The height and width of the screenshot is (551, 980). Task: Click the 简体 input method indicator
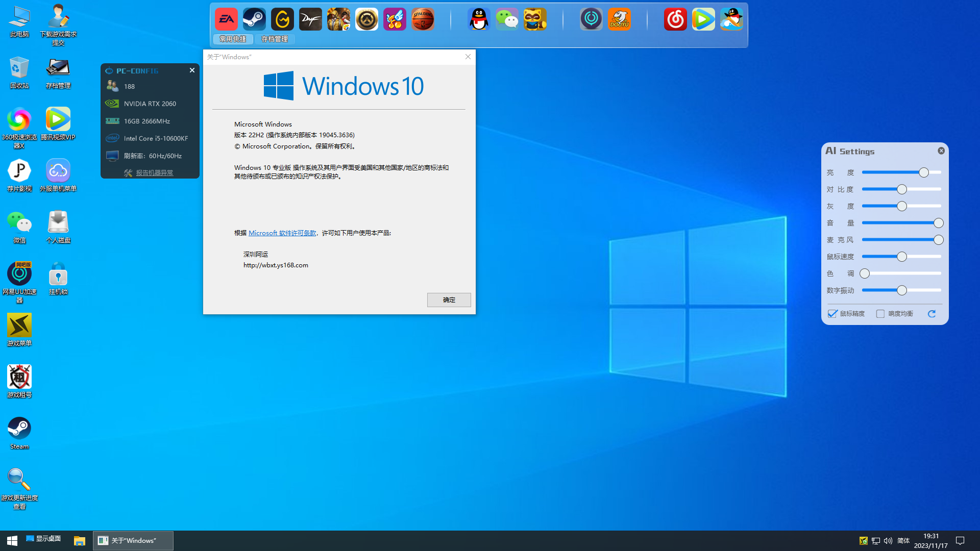903,541
